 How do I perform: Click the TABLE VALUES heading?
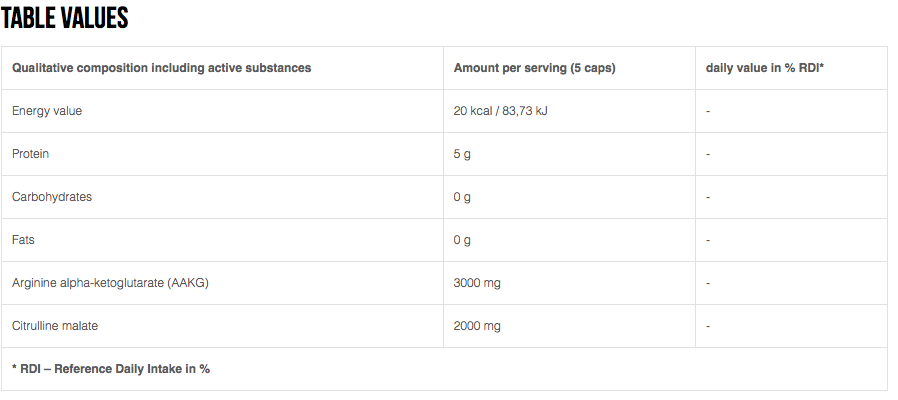(x=64, y=18)
